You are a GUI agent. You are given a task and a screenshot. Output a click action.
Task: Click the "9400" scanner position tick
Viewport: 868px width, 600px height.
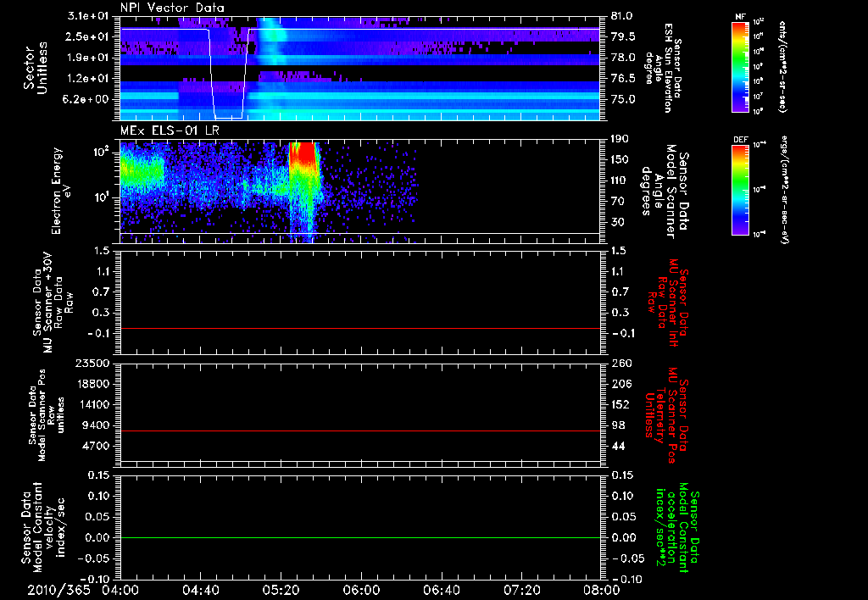(x=98, y=425)
